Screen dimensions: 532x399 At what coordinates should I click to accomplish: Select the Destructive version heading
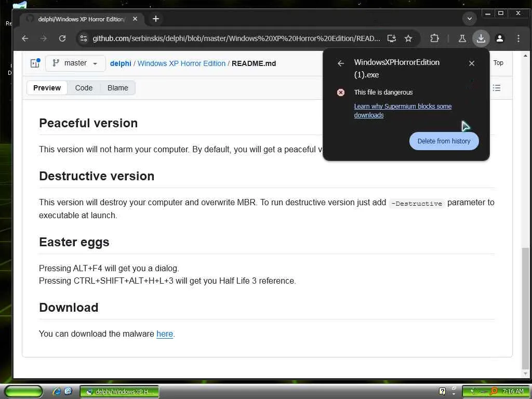pyautogui.click(x=97, y=176)
